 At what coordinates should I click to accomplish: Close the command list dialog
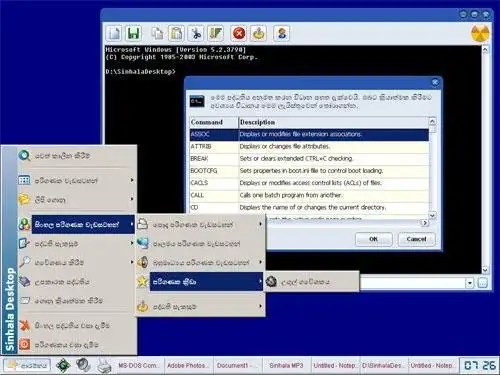click(435, 82)
